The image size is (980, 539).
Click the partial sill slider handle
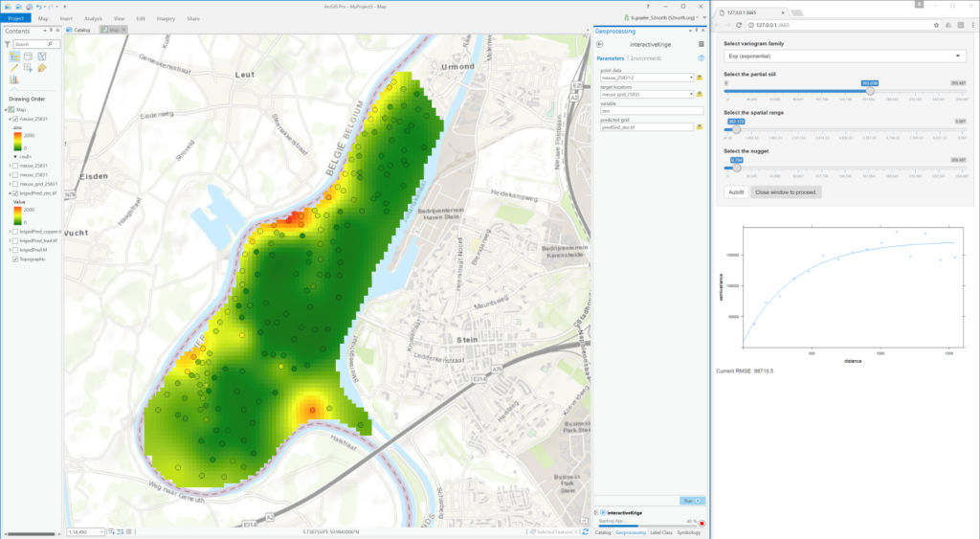tap(869, 91)
